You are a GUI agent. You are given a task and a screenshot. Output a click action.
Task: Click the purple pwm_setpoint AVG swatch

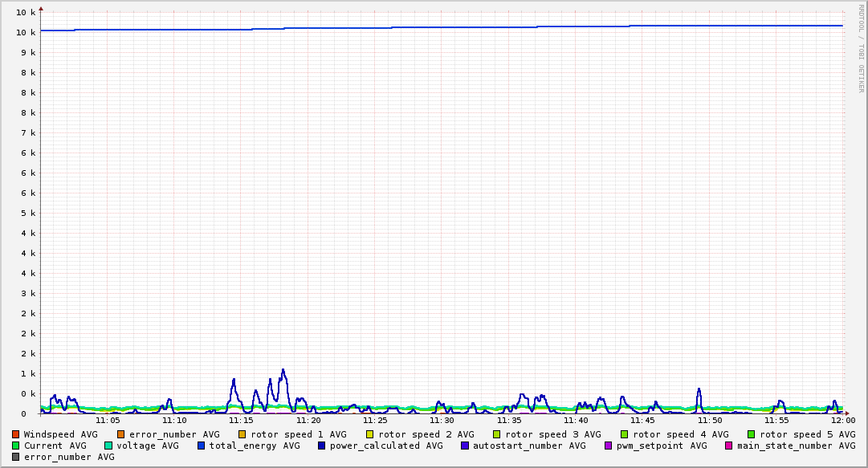[608, 446]
